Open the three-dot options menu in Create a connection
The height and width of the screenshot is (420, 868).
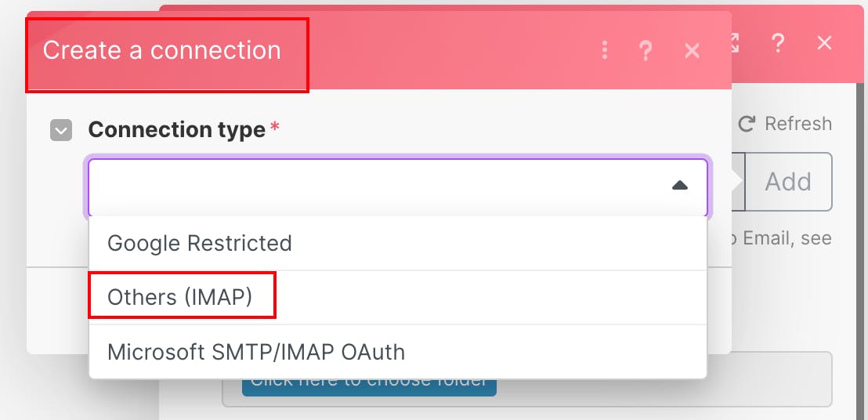605,51
